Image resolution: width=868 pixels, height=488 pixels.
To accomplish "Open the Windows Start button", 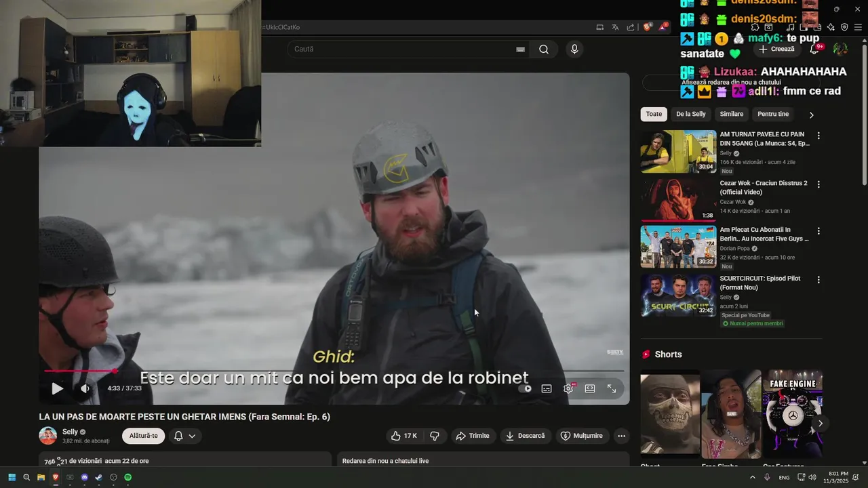I will (12, 477).
